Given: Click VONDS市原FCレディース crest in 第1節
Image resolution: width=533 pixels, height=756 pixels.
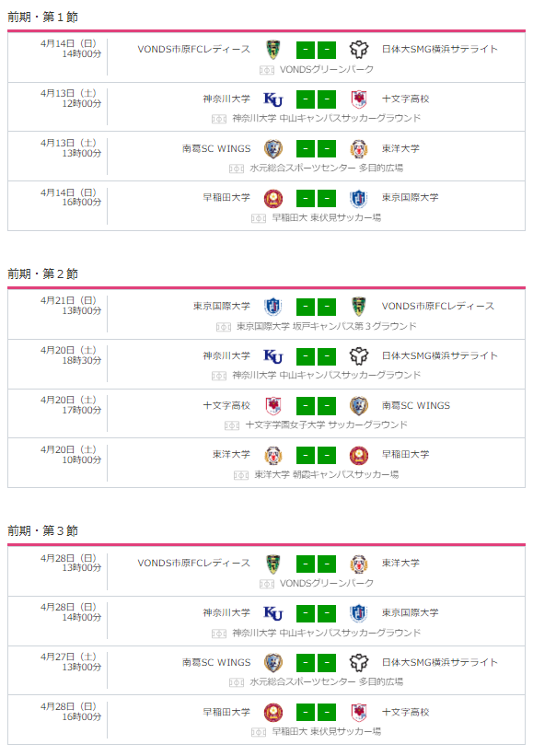Looking at the screenshot, I should tap(273, 50).
